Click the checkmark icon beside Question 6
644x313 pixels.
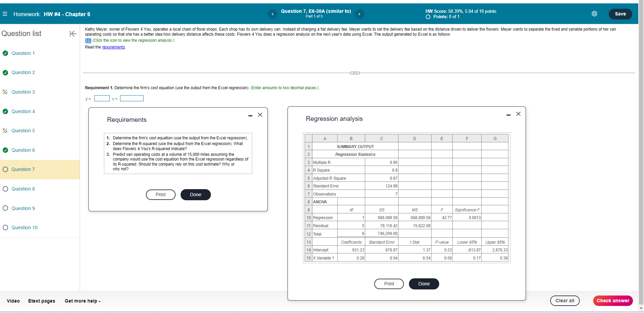tap(5, 150)
